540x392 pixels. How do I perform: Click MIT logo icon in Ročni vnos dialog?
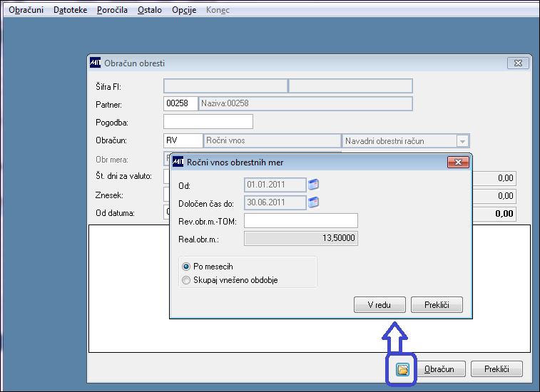[178, 162]
